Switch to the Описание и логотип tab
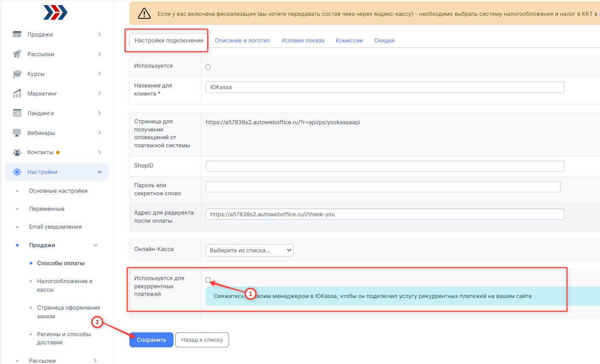The width and height of the screenshot is (600, 364). 242,41
